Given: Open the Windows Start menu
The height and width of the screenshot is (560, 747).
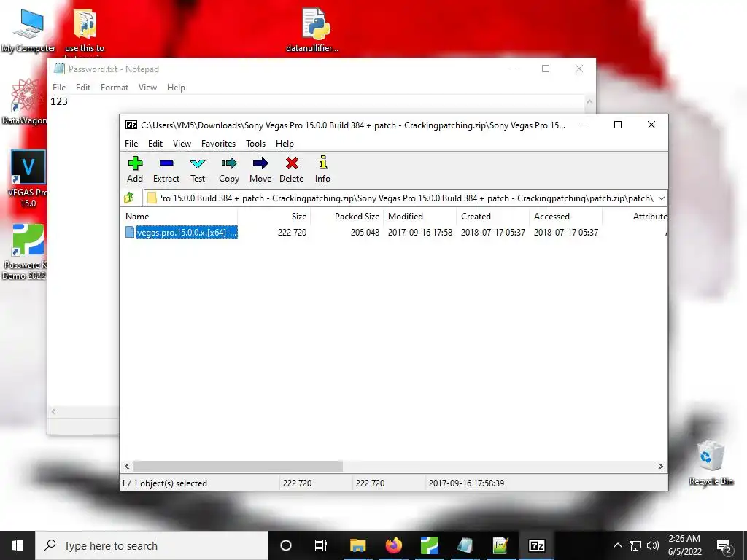Looking at the screenshot, I should (18, 545).
